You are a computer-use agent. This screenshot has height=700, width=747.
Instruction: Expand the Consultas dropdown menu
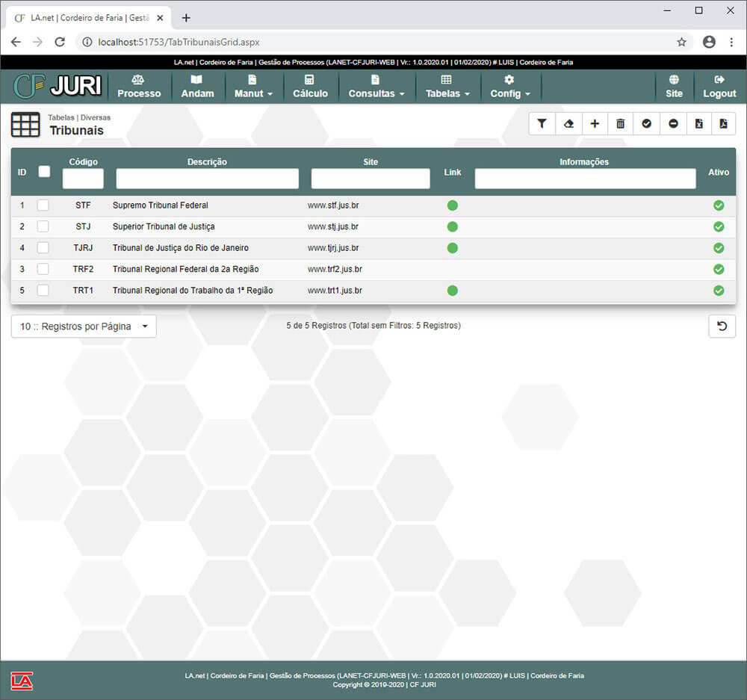coord(376,87)
